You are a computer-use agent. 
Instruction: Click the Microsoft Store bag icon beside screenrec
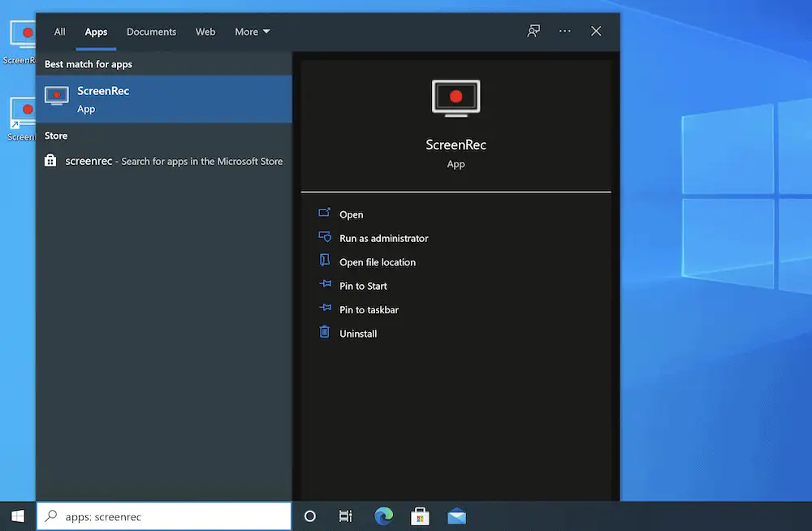50,161
